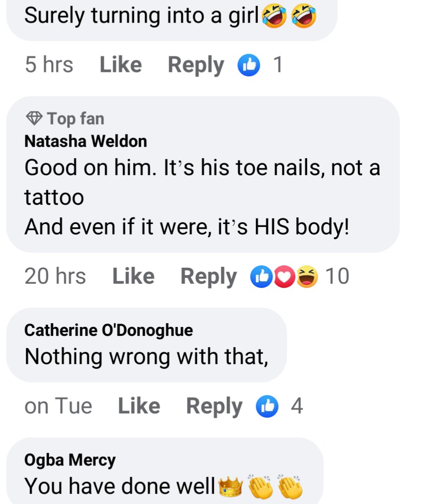This screenshot has width=435, height=504.
Task: Open Catherine O'Donoghue's profile
Action: 109,330
